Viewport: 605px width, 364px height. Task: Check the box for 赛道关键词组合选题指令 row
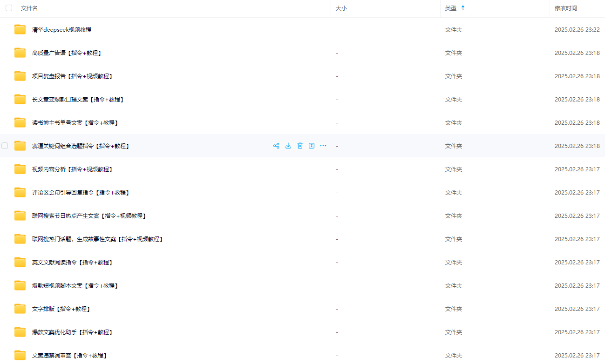(x=5, y=146)
